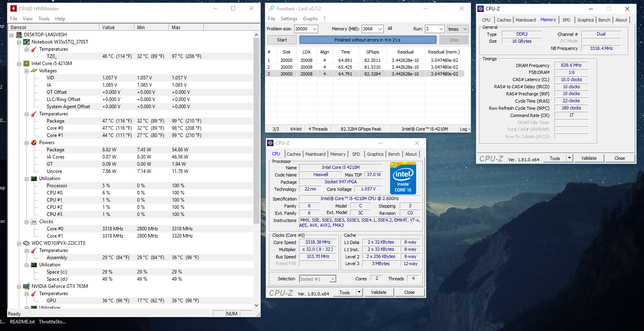
Task: Open the LinX Memory (MiB) dropdown
Action: 380,29
